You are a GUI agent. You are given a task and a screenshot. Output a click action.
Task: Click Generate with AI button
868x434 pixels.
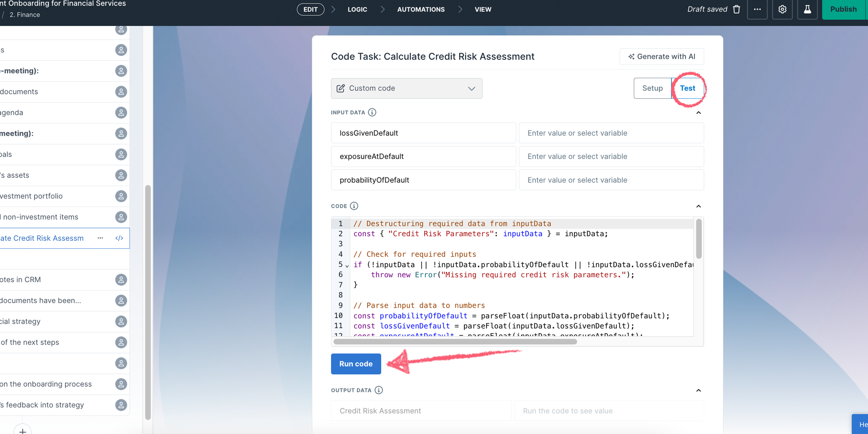[662, 57]
